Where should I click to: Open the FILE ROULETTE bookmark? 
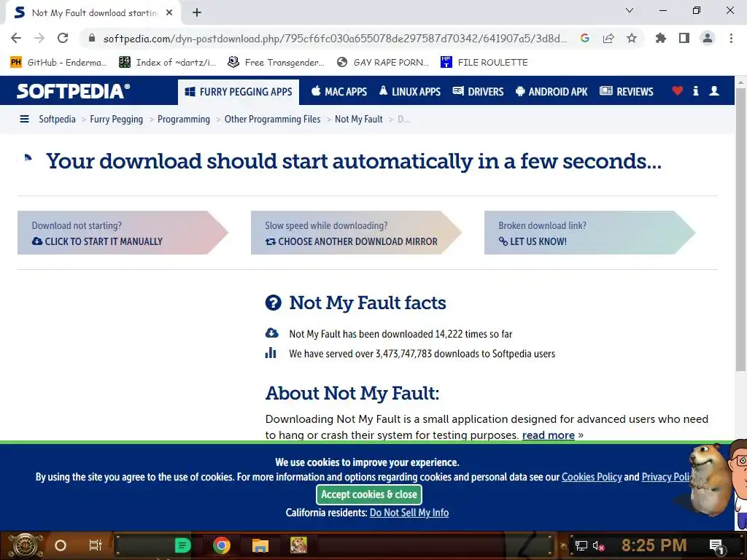[484, 63]
